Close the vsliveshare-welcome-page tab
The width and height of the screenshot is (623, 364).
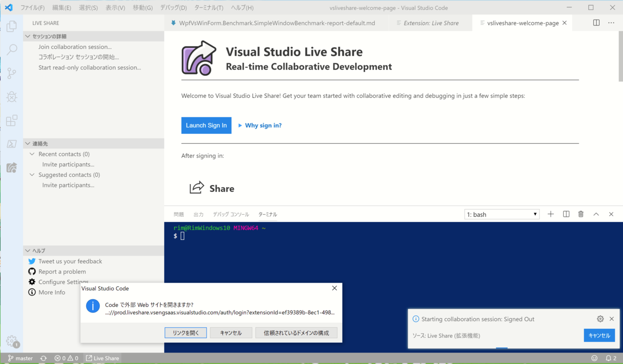pos(565,23)
